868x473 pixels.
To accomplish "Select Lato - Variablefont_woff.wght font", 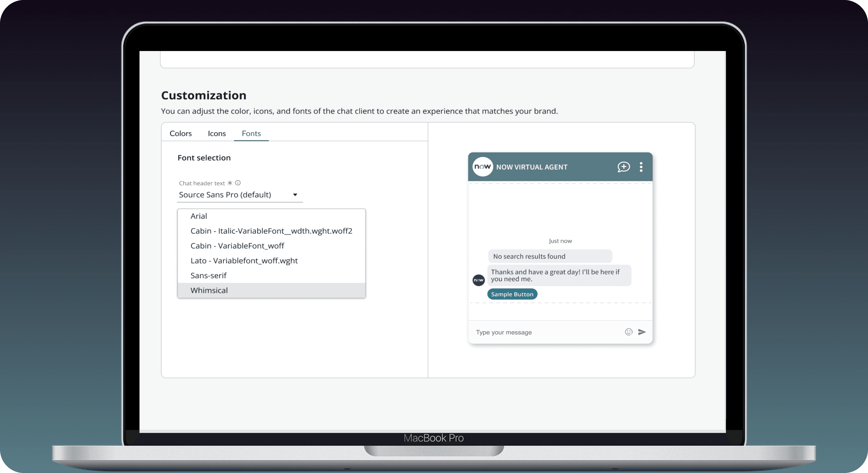I will coord(244,261).
